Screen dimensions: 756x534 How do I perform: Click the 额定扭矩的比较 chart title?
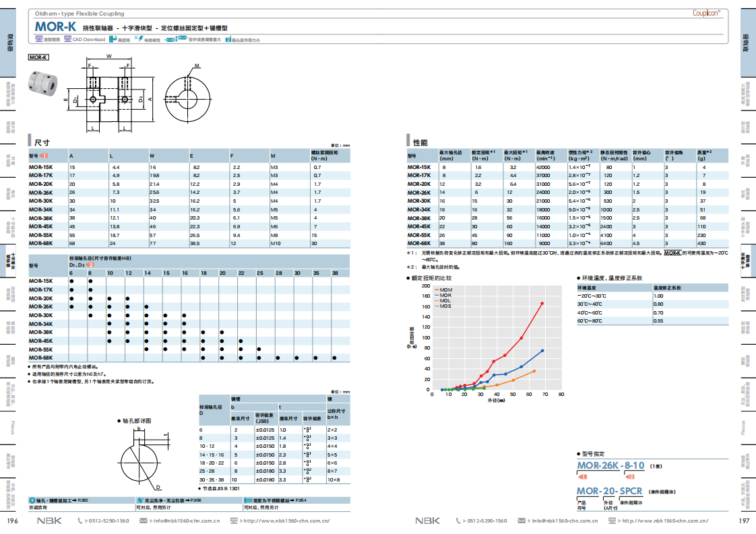coord(432,278)
